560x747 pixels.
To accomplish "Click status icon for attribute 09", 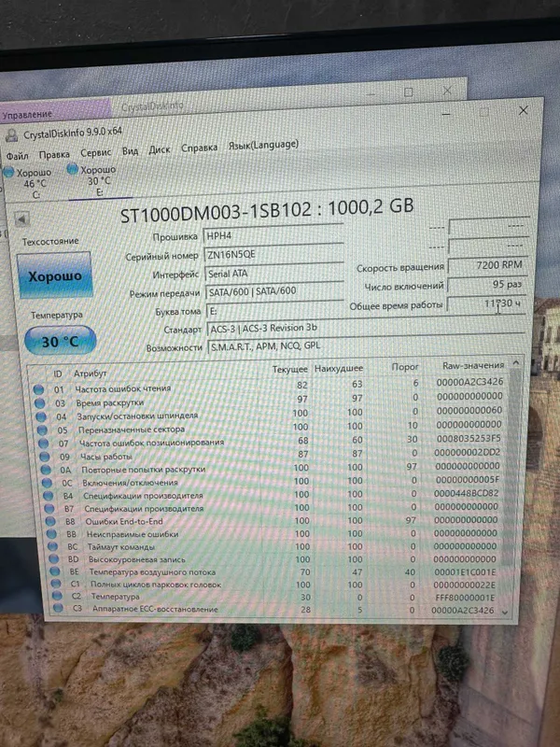I will pos(45,457).
